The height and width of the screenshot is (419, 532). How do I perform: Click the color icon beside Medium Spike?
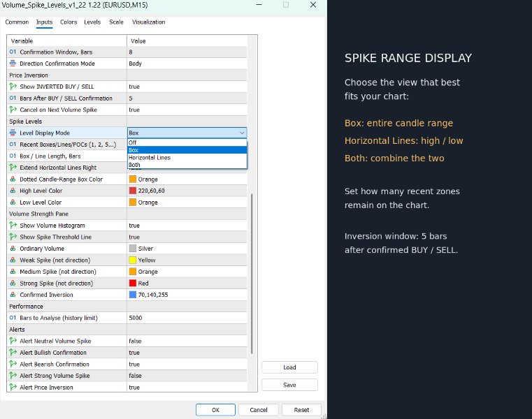pyautogui.click(x=13, y=272)
